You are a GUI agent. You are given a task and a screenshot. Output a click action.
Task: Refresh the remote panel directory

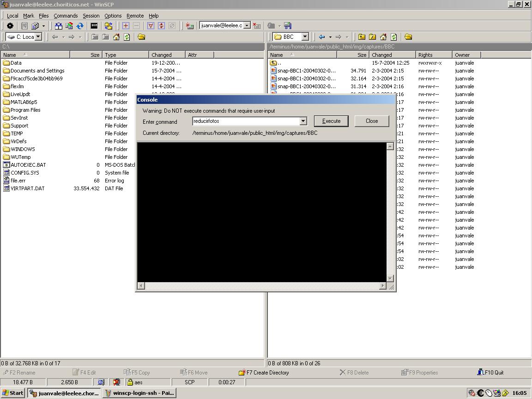[394, 37]
